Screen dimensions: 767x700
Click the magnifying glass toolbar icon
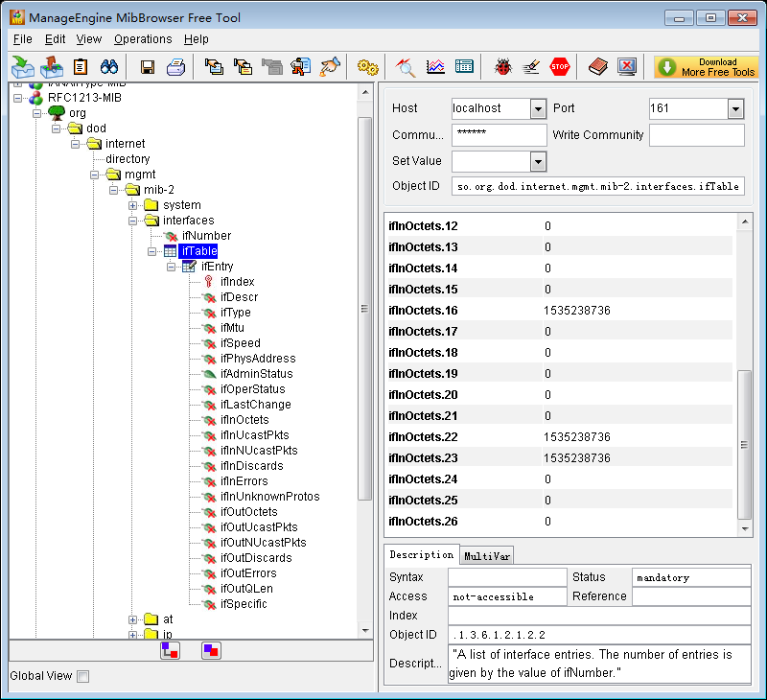click(406, 67)
